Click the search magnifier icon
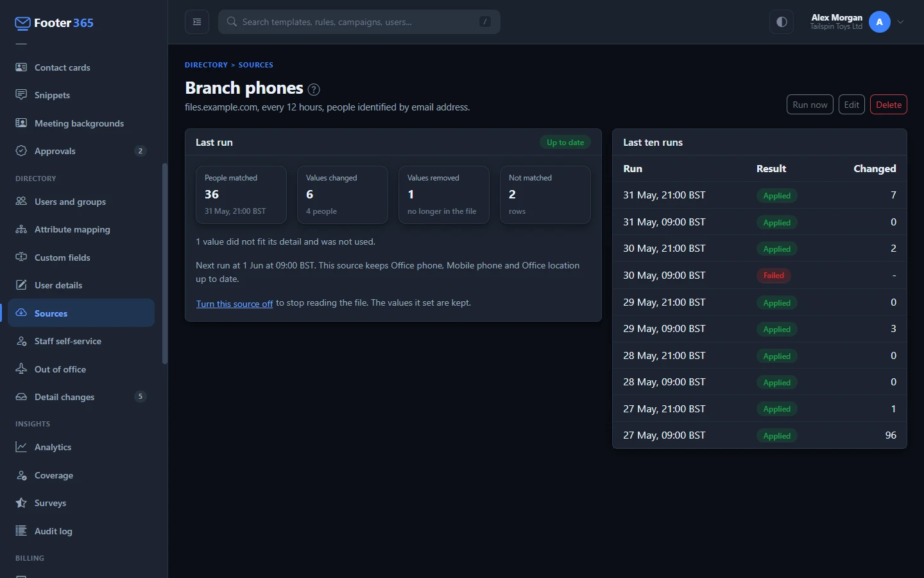 click(x=232, y=22)
